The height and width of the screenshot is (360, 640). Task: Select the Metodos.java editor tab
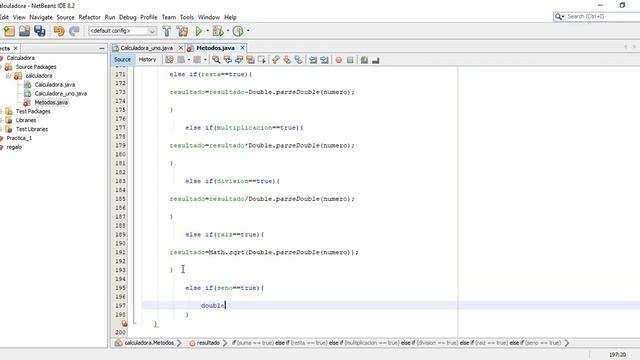pyautogui.click(x=215, y=48)
